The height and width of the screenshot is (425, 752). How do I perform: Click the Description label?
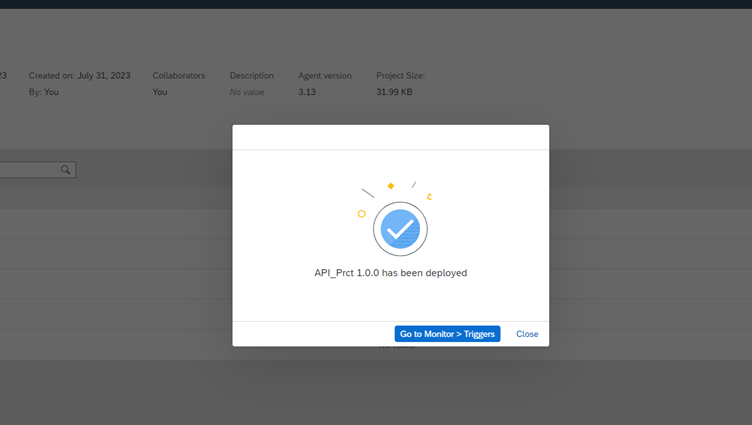(251, 76)
